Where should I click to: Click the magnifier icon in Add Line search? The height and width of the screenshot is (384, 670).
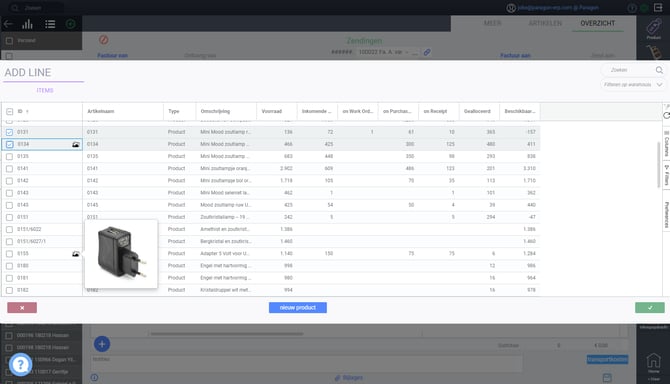coord(659,70)
